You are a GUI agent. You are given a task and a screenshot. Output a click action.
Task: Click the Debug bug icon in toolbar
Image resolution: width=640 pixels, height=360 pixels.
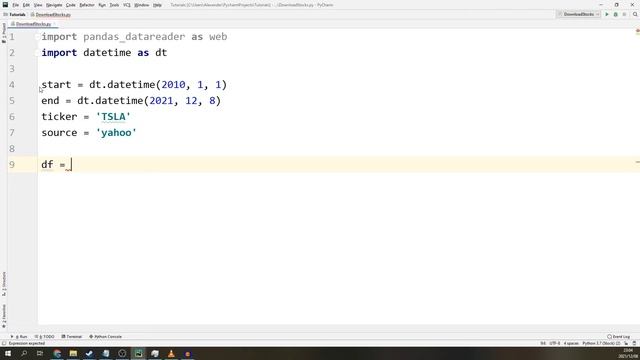[x=616, y=14]
